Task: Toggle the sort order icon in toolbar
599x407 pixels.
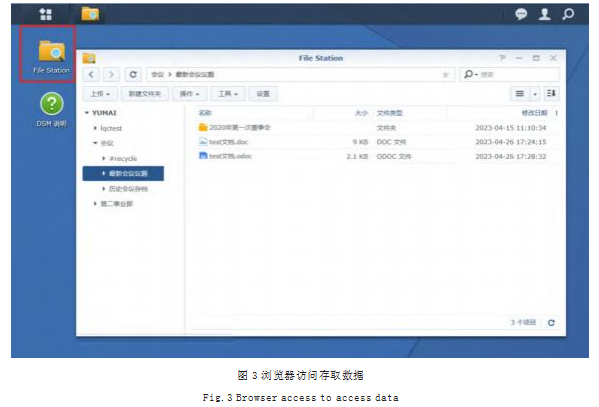Action: pyautogui.click(x=551, y=94)
